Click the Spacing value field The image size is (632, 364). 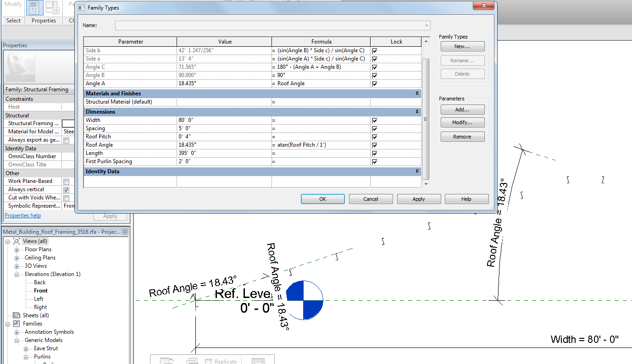[x=224, y=129]
